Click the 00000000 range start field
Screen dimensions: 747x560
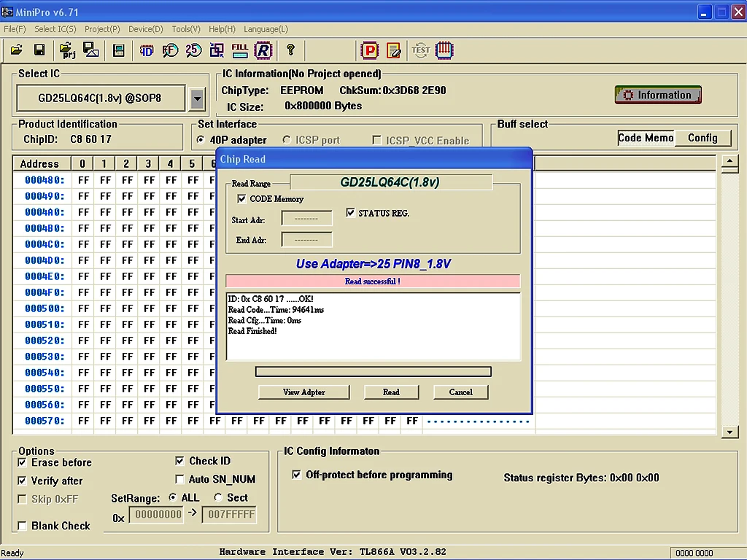(x=157, y=514)
